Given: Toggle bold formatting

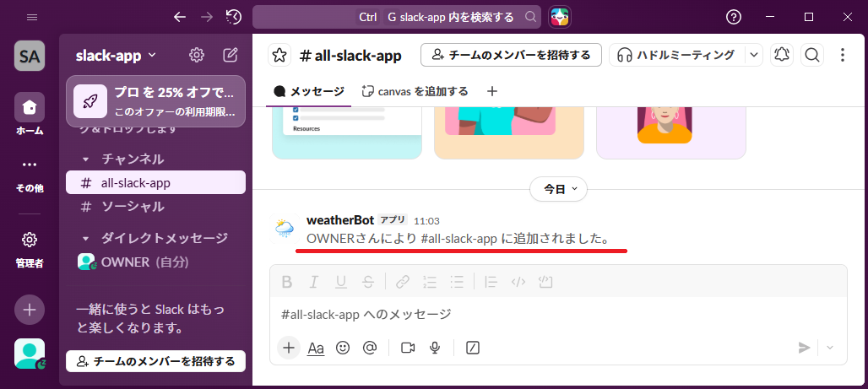Looking at the screenshot, I should coord(287,282).
